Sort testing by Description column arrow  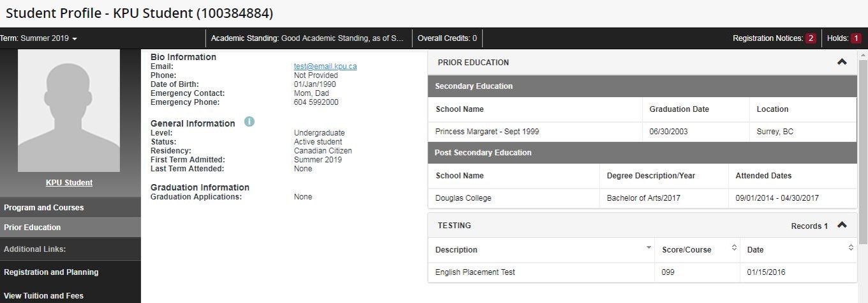coord(648,247)
